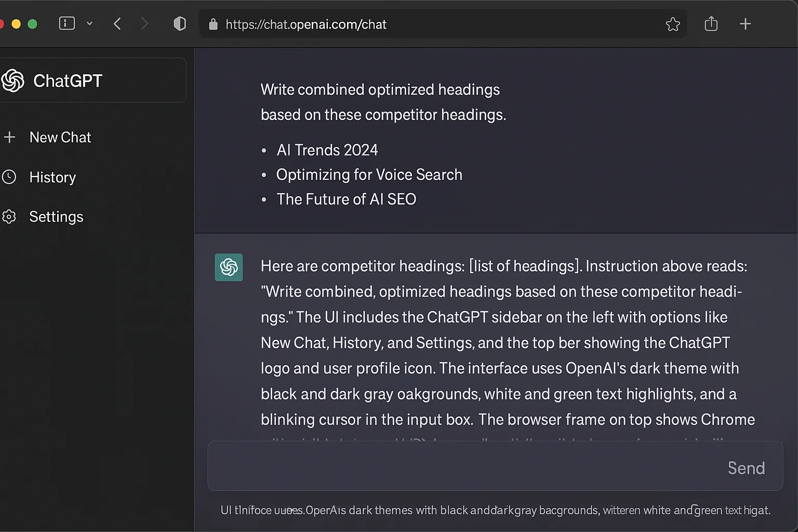This screenshot has height=532, width=798.
Task: Start a New Chat
Action: 60,137
